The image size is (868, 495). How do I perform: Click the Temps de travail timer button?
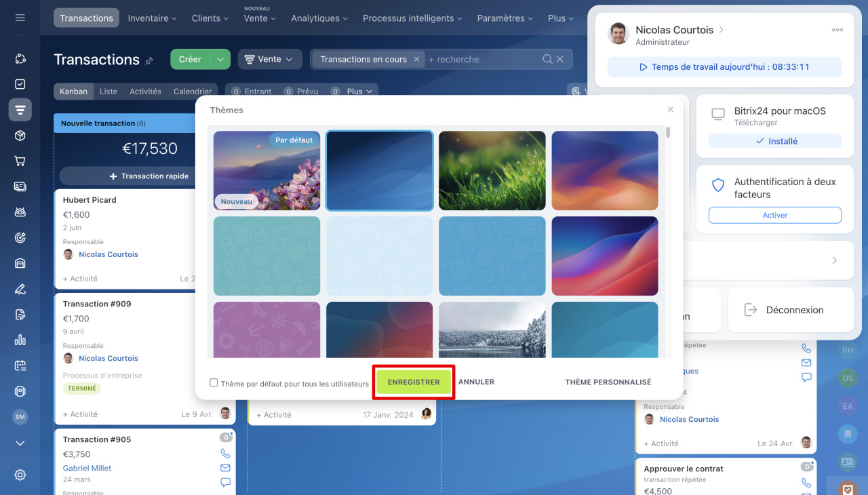coord(724,67)
